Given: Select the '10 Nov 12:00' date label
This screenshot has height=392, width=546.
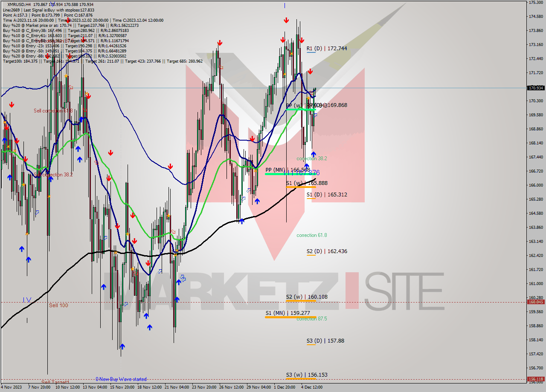Looking at the screenshot, I should point(68,387).
